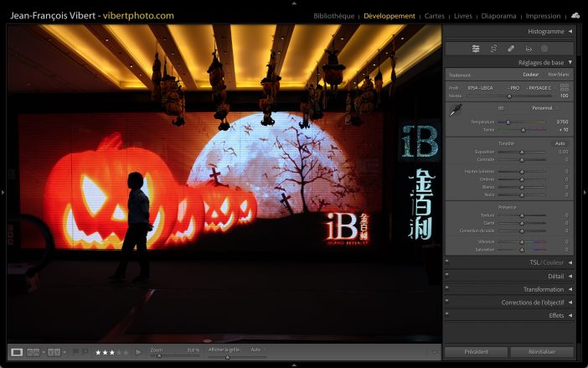Select the Healing brush tool

[511, 49]
